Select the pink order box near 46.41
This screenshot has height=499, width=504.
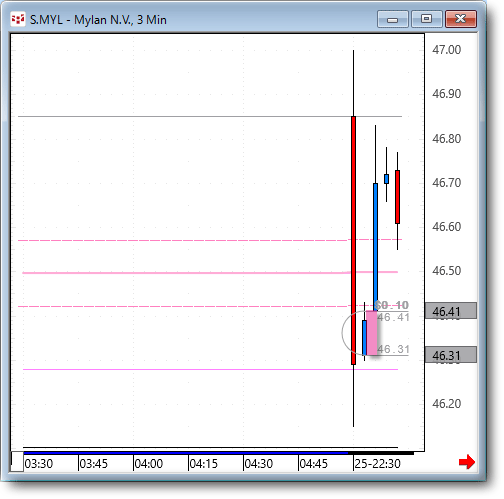[372, 333]
